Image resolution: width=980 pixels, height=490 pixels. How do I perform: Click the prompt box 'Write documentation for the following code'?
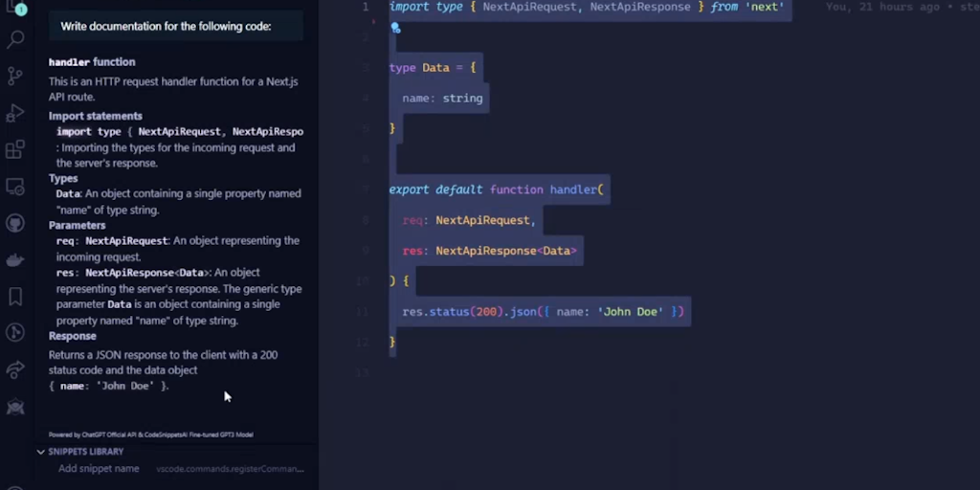(176, 26)
